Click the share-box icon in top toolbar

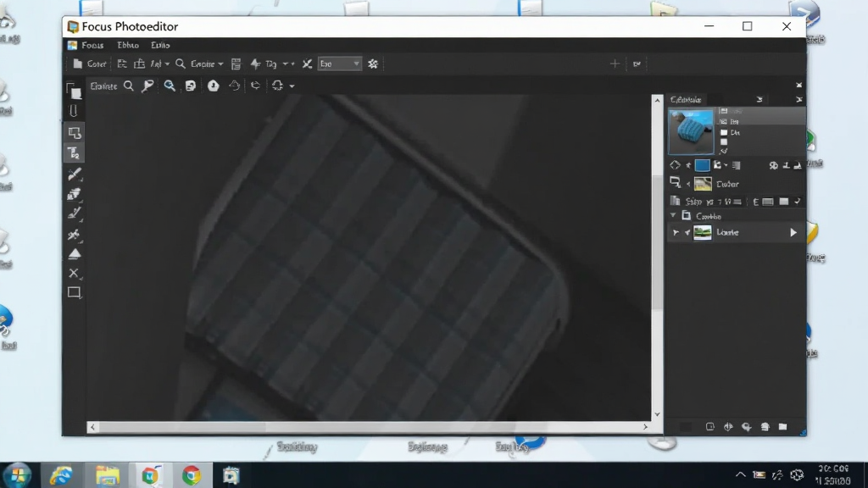click(x=139, y=64)
